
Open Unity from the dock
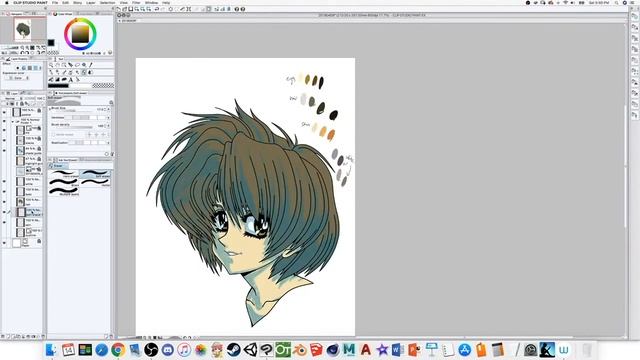click(250, 350)
